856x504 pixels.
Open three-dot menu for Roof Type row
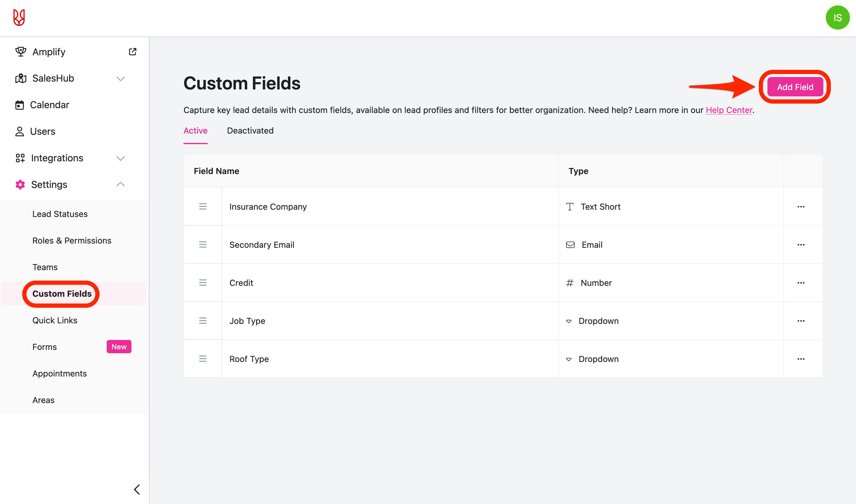(801, 359)
